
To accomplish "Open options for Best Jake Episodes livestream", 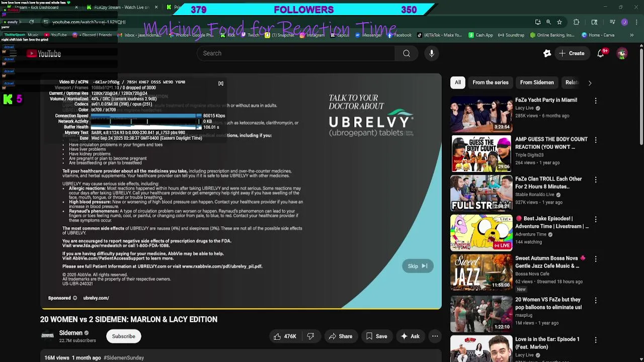I will tap(596, 219).
